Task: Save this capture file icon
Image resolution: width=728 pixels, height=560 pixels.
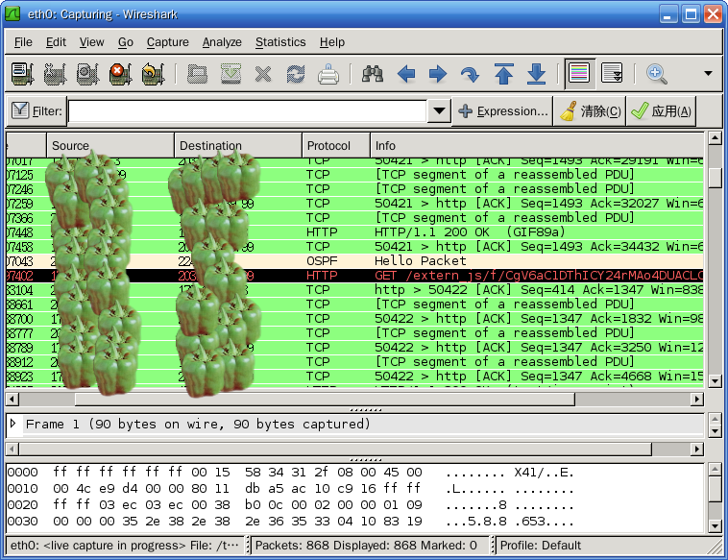Action: [x=231, y=74]
